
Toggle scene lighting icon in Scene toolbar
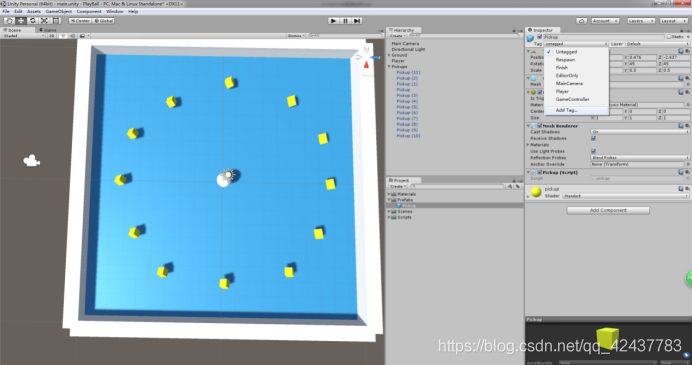(64, 35)
